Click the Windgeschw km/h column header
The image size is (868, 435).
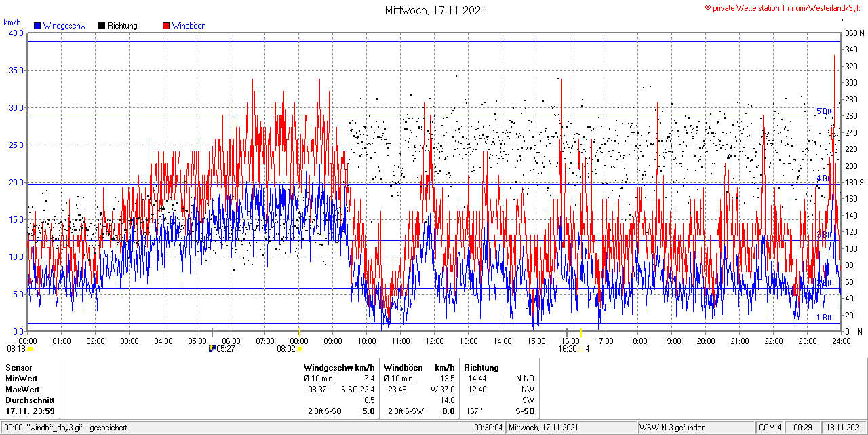click(340, 367)
